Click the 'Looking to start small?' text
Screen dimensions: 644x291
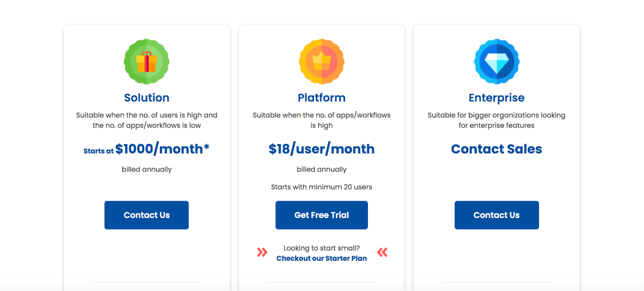322,248
